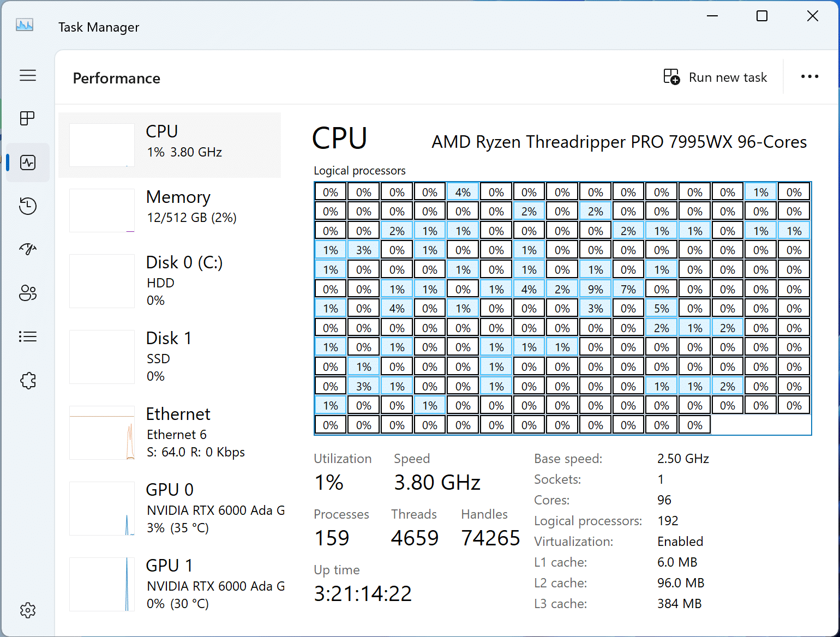The image size is (840, 637).
Task: Click the 5% logical processor cell
Action: 662,309
